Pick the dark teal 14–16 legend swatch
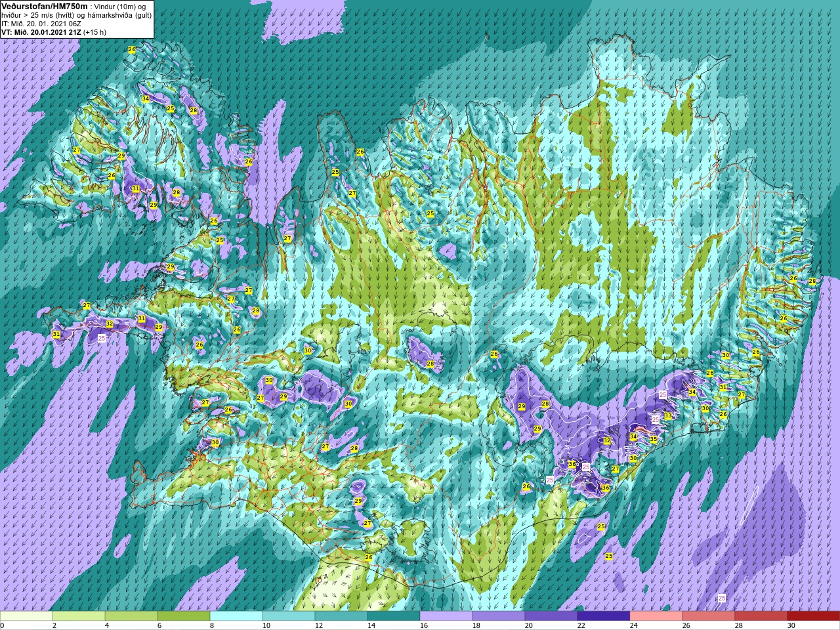 (x=394, y=616)
